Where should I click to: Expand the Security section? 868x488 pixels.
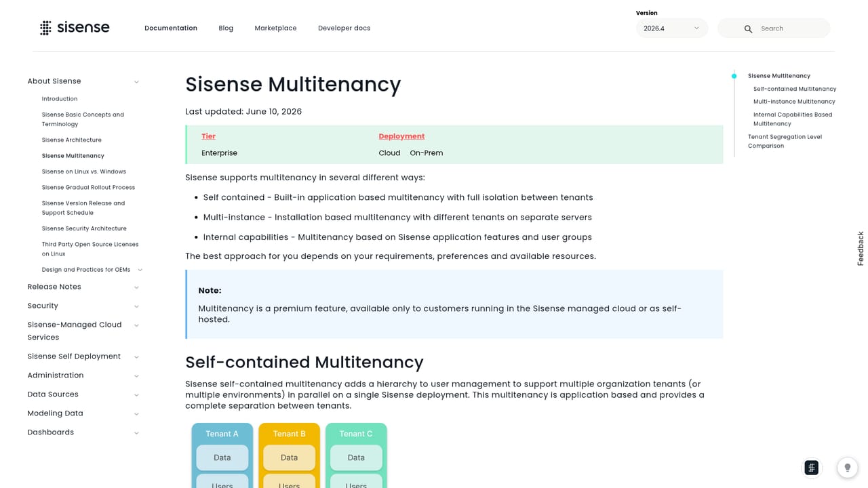[136, 306]
